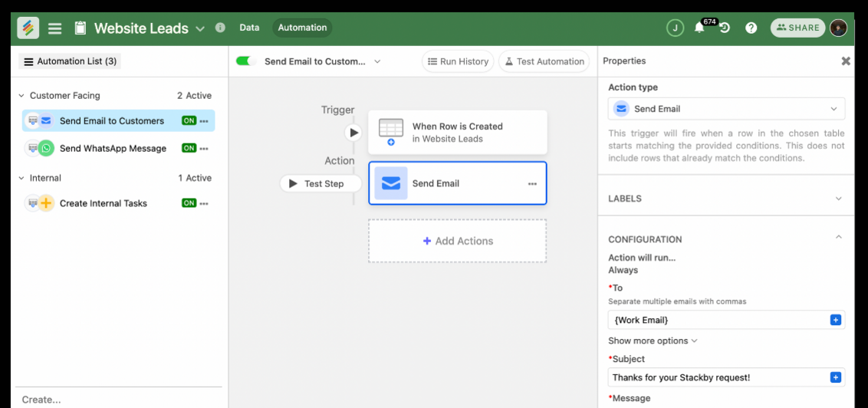This screenshot has width=868, height=408.
Task: Expand Show more options
Action: tap(653, 341)
